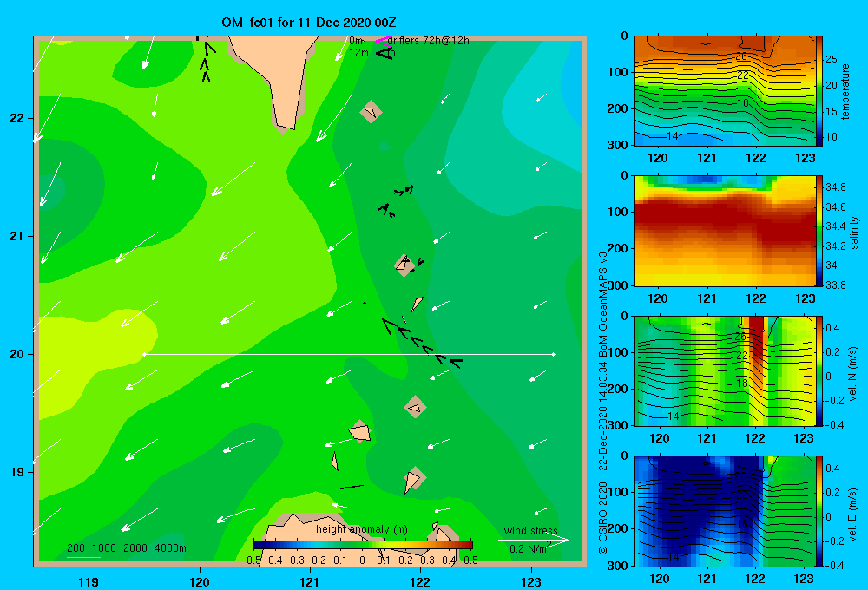
Task: Pick the vel. N color bar
Action: point(819,371)
